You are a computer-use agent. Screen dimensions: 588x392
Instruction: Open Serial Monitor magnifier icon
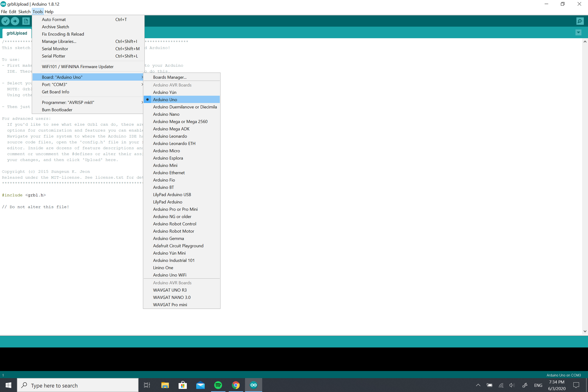580,21
